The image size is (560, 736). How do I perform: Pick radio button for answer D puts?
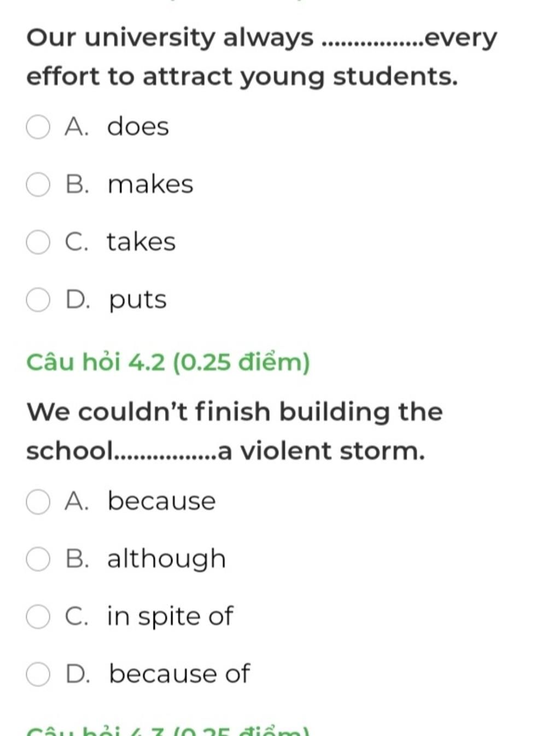coord(38,300)
